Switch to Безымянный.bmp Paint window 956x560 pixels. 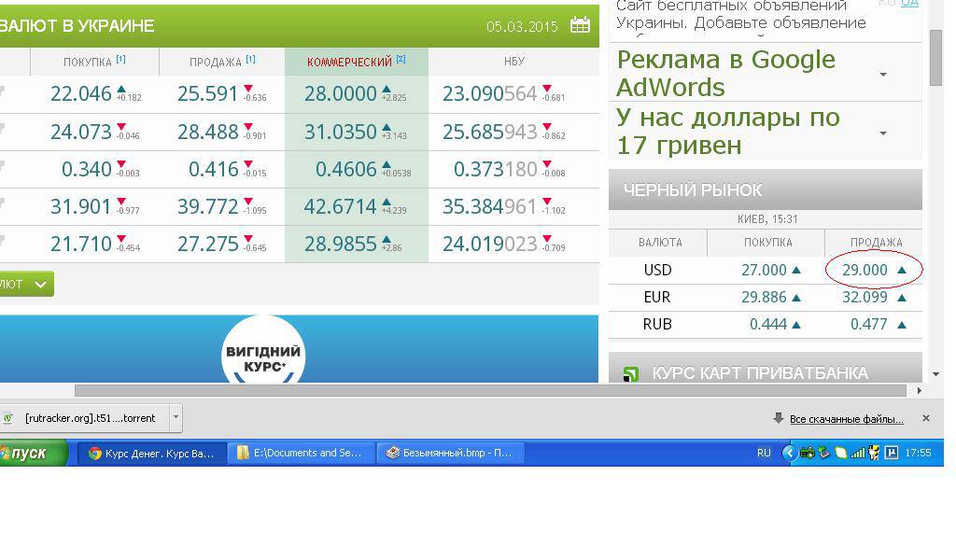tap(450, 453)
